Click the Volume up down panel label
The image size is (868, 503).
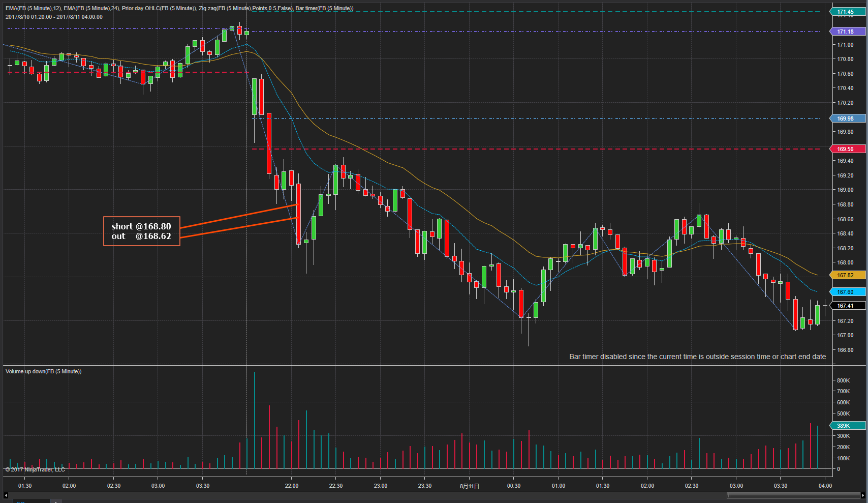click(x=44, y=371)
